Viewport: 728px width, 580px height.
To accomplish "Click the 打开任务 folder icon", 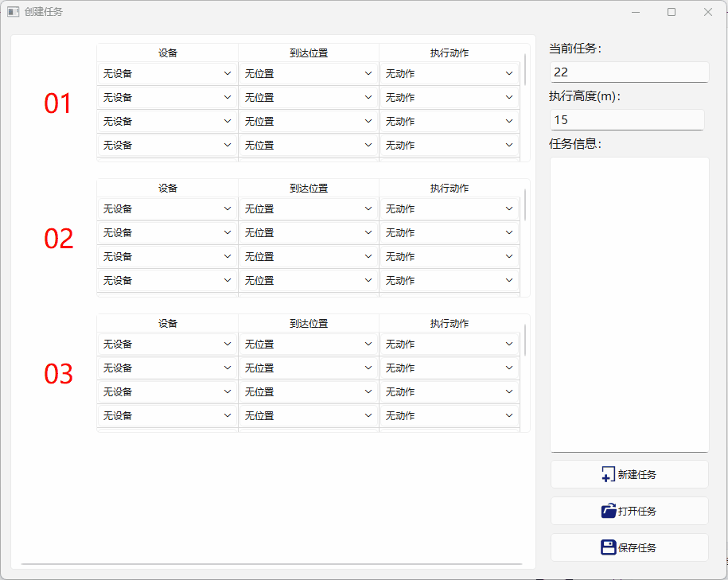I will pos(608,511).
